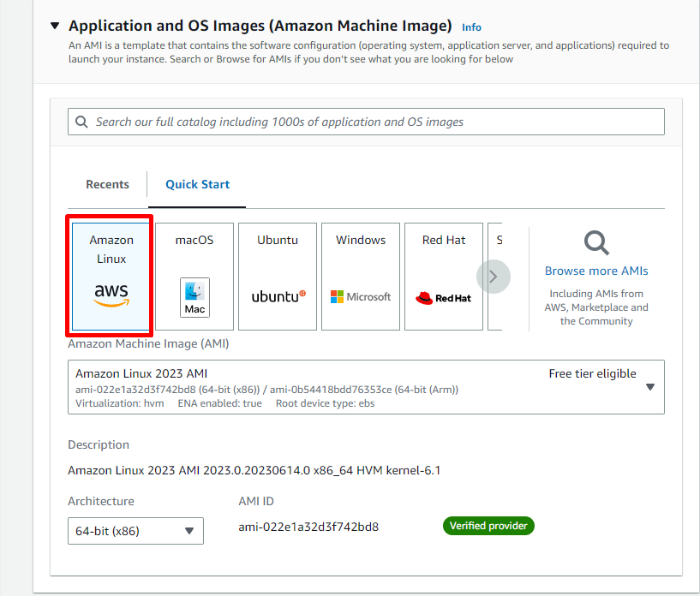
Task: Choose the macOS Mac icon tile
Action: point(194,277)
